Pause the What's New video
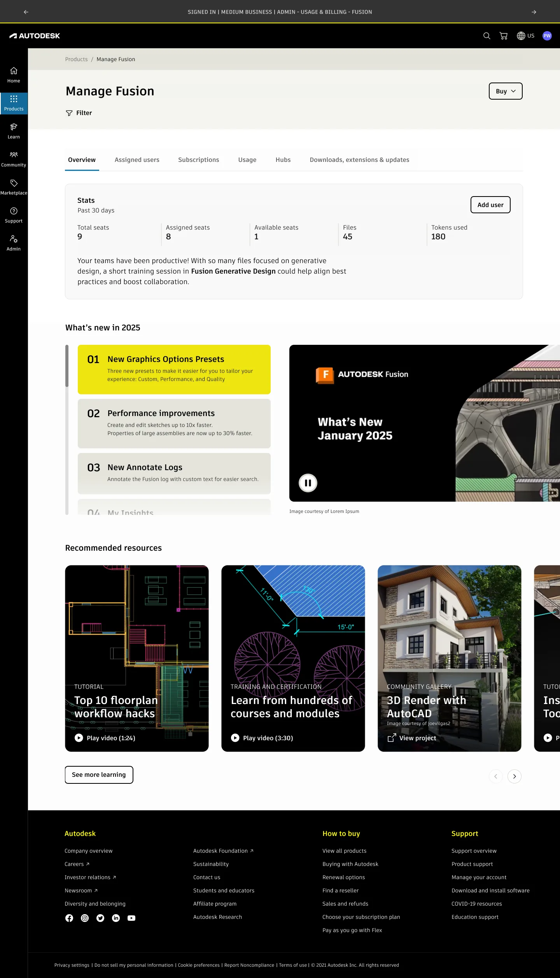 click(308, 483)
